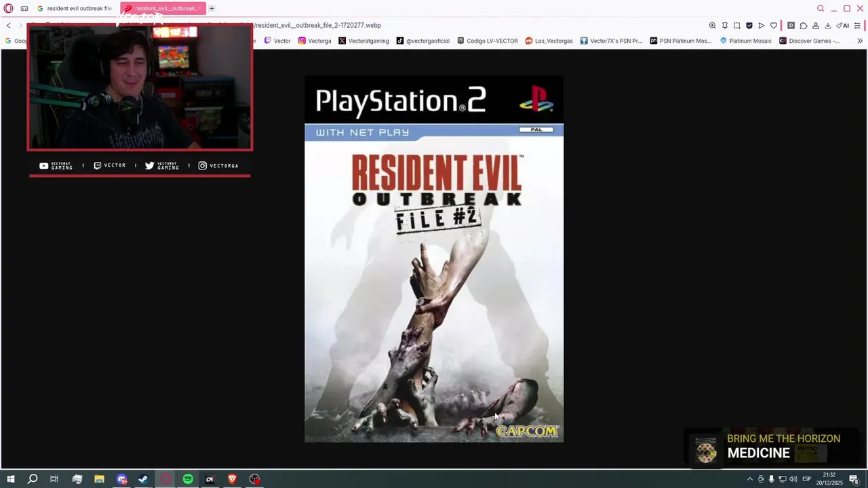Click the pinboard pin icon in address bar
The image size is (868, 488).
click(725, 25)
